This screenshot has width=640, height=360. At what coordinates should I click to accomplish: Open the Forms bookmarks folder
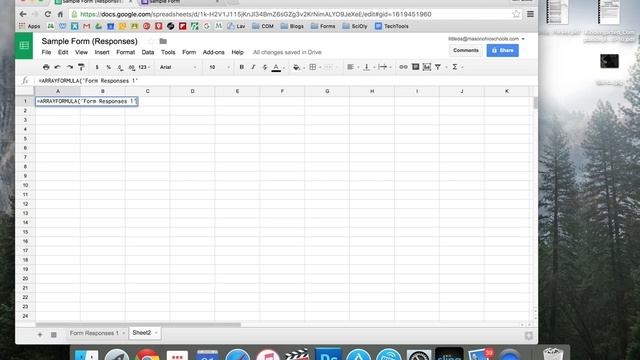click(x=323, y=26)
